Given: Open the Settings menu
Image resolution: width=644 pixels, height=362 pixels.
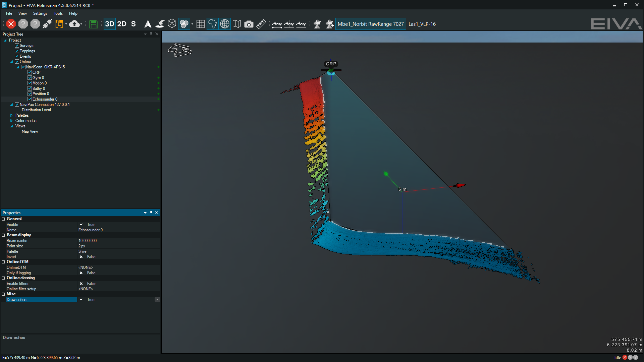Looking at the screenshot, I should pyautogui.click(x=40, y=13).
